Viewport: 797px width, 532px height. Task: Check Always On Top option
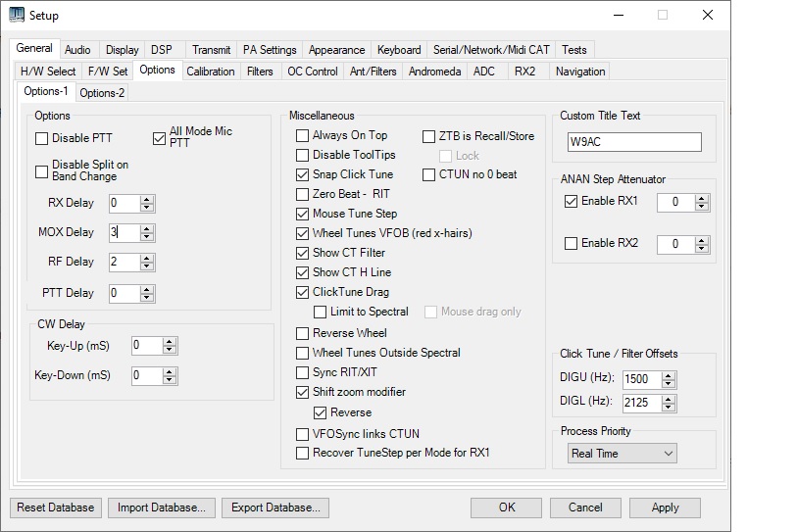(x=303, y=135)
